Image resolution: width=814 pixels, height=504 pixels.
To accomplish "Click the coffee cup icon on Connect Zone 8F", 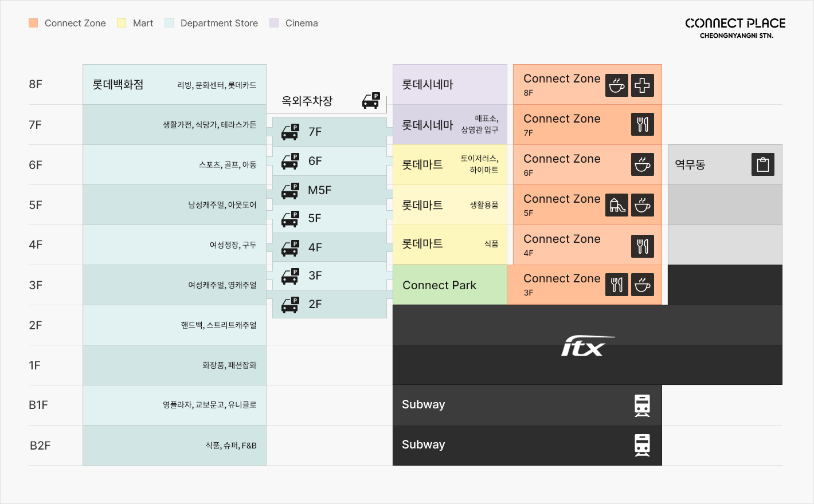I will pos(617,85).
